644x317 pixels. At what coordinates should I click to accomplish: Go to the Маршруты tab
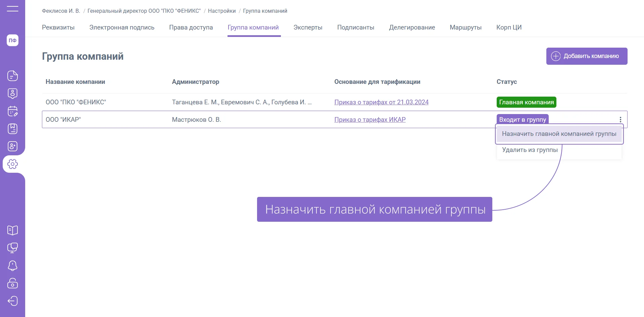click(465, 28)
